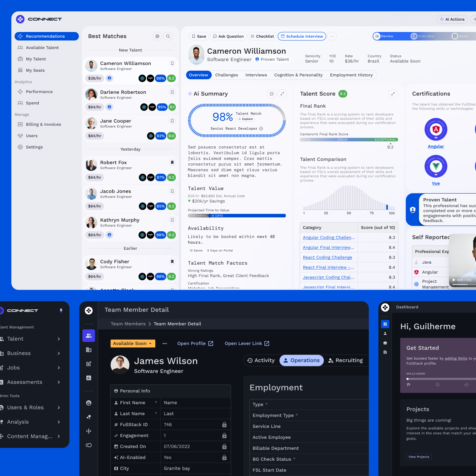Remove bookmark on Robert Fox's card
Image resolution: width=476 pixels, height=476 pixels.
[172, 162]
